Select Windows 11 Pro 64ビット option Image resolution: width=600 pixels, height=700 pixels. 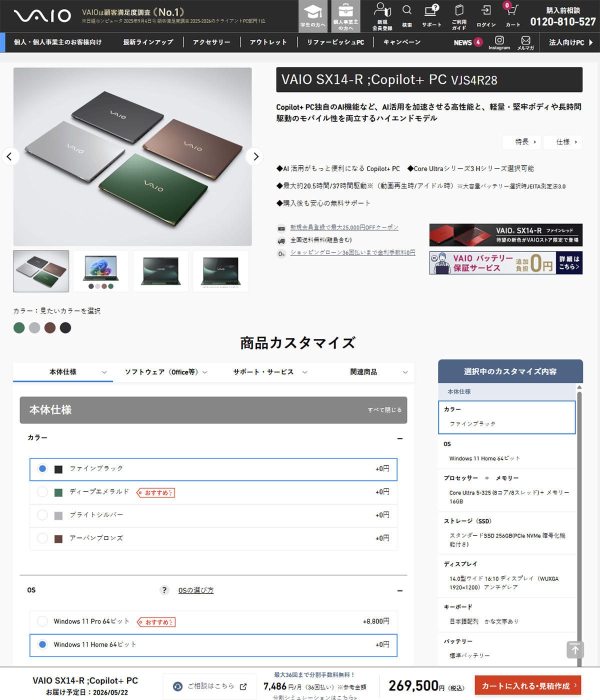[42, 621]
